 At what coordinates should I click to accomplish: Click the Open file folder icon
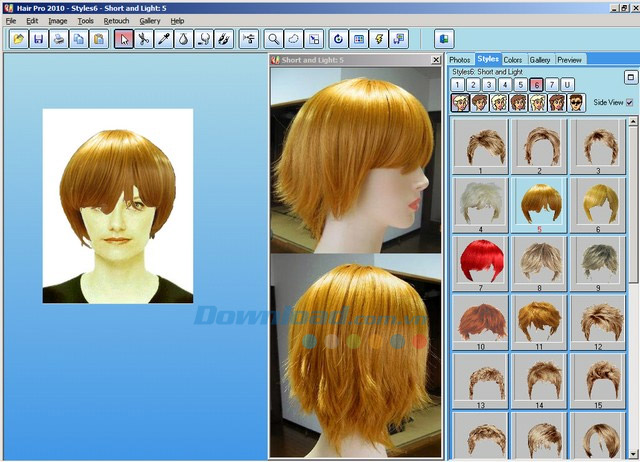click(18, 39)
